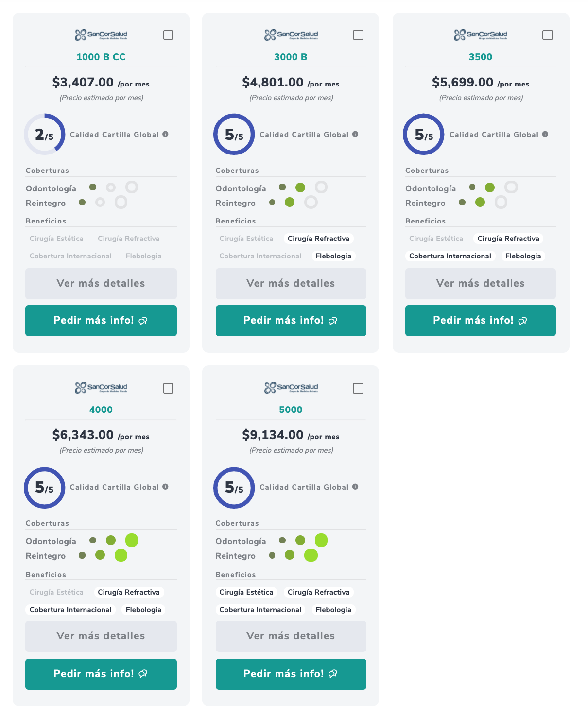Click SanCorSalud logo on the 3500 plan card
The image size is (588, 719).
click(x=481, y=35)
